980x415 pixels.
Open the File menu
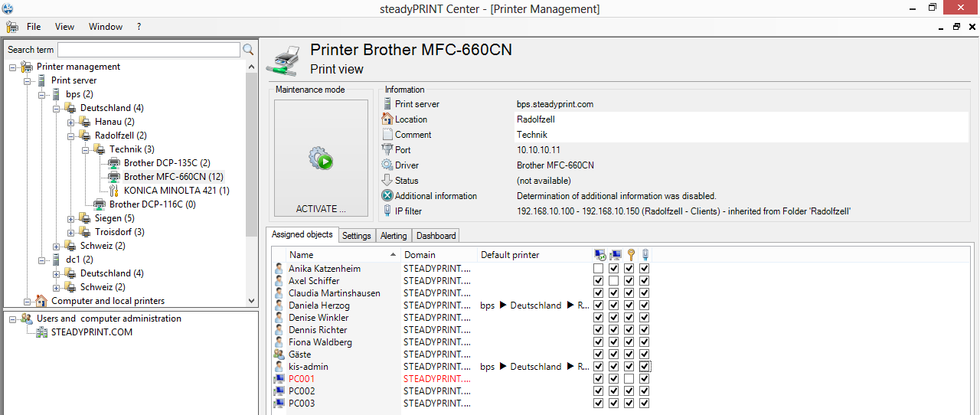tap(34, 27)
